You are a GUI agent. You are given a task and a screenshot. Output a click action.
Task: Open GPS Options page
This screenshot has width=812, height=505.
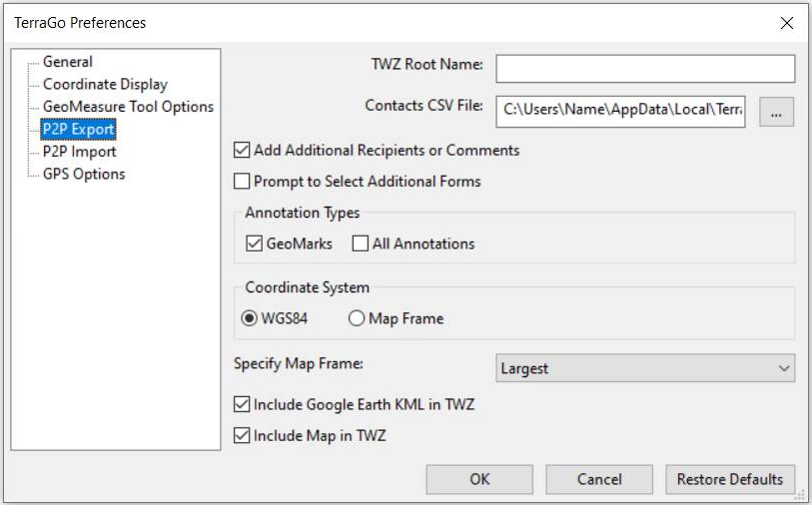[84, 174]
